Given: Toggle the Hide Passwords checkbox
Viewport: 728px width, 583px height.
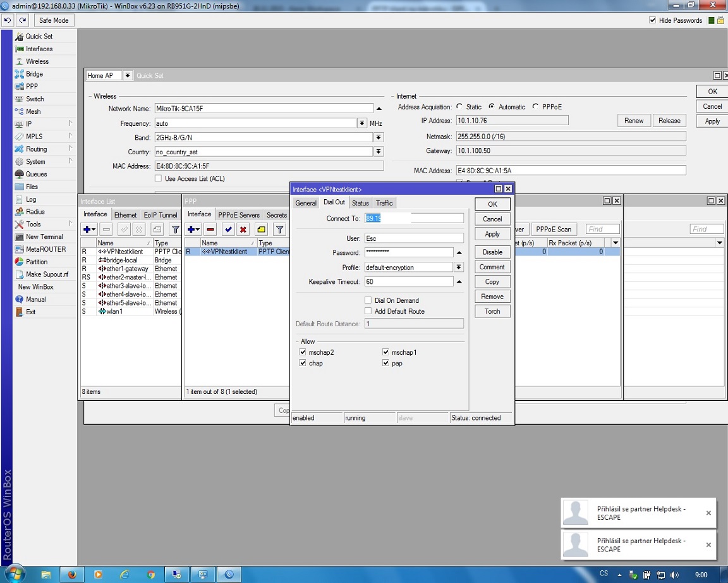Looking at the screenshot, I should point(652,20).
